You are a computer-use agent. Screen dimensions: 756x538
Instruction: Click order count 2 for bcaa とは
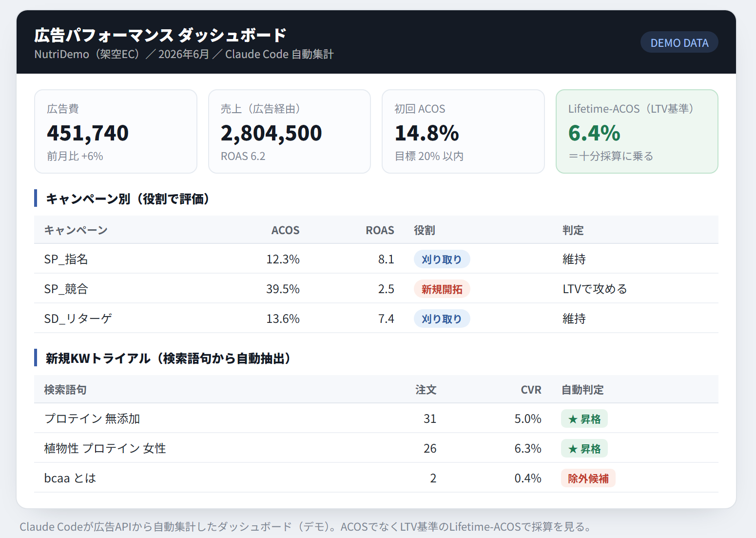(x=433, y=478)
